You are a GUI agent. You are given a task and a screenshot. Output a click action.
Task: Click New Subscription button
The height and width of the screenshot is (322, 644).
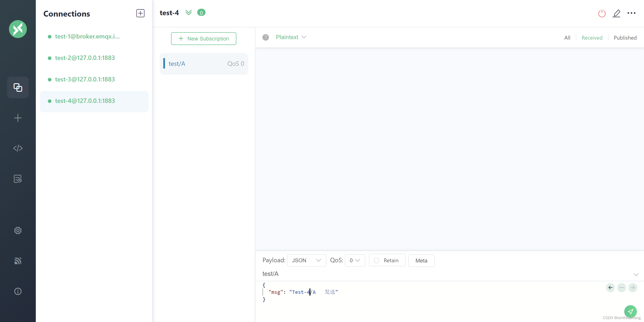(x=203, y=38)
